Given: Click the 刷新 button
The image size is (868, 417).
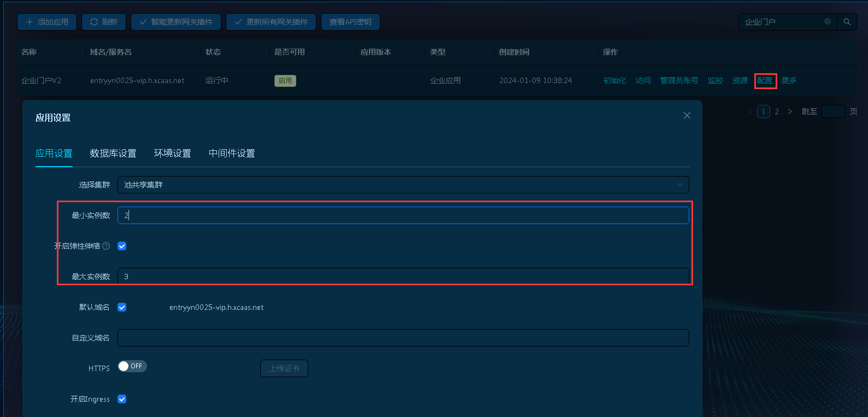Looking at the screenshot, I should pyautogui.click(x=104, y=22).
